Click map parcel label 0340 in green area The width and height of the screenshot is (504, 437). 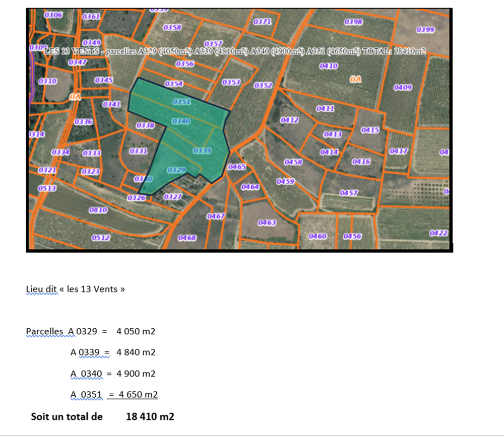(x=181, y=121)
